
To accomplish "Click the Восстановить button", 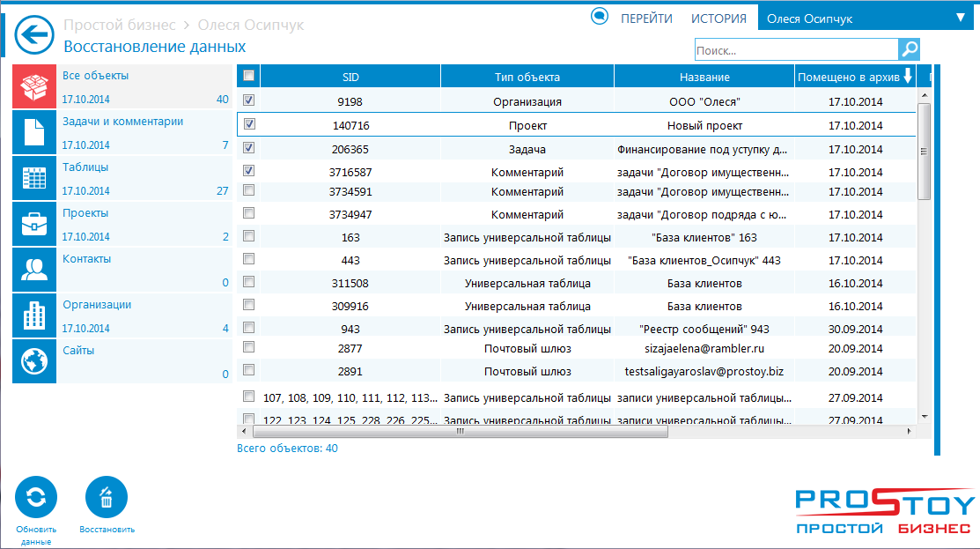I will [107, 498].
